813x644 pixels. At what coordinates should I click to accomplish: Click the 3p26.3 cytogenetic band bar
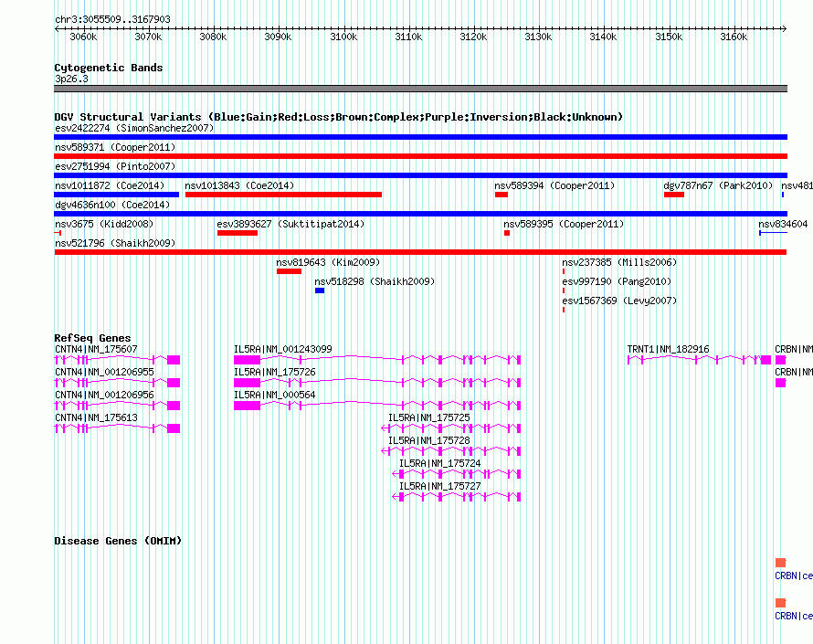(420, 89)
